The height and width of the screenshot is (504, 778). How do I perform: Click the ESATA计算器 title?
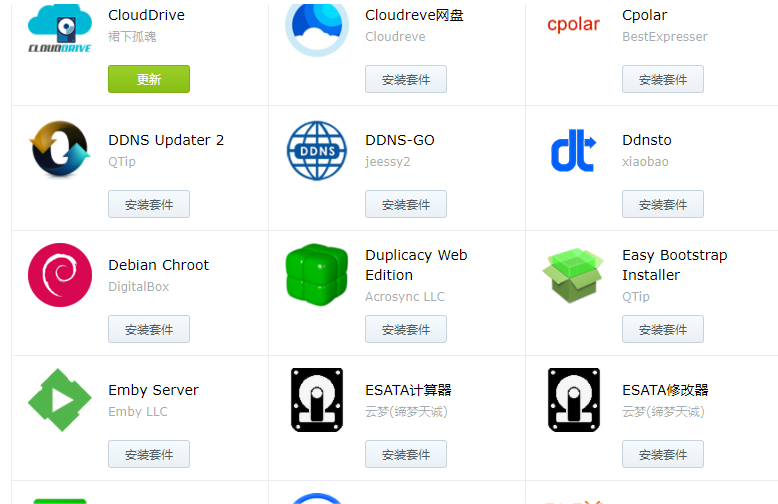[x=408, y=390]
